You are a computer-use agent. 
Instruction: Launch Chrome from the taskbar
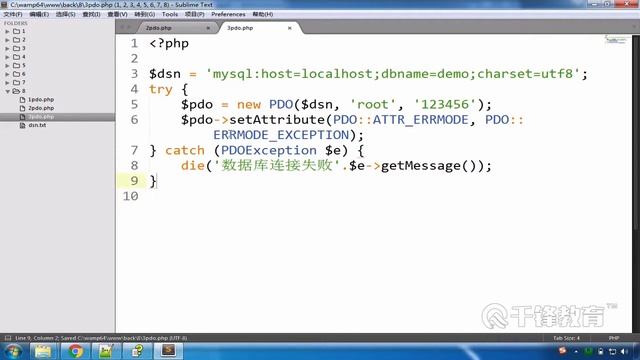(x=75, y=351)
